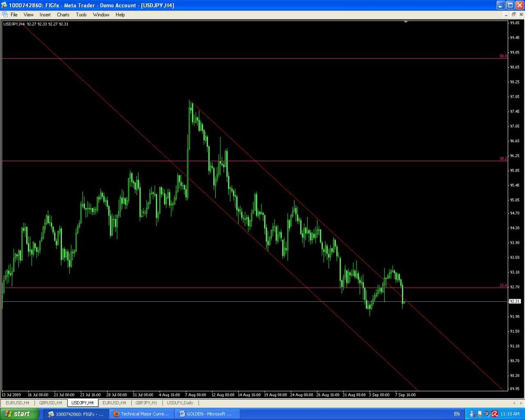Open the Window menu
The image size is (525, 420).
(x=101, y=15)
